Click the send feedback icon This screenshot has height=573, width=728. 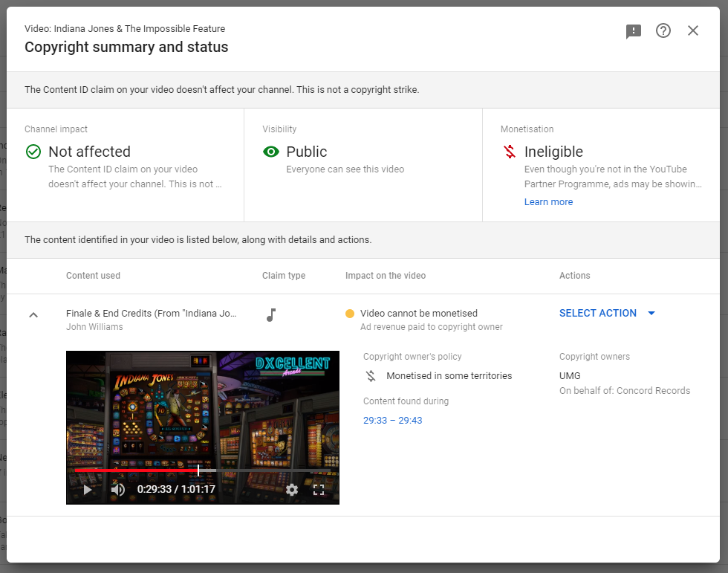click(x=633, y=31)
